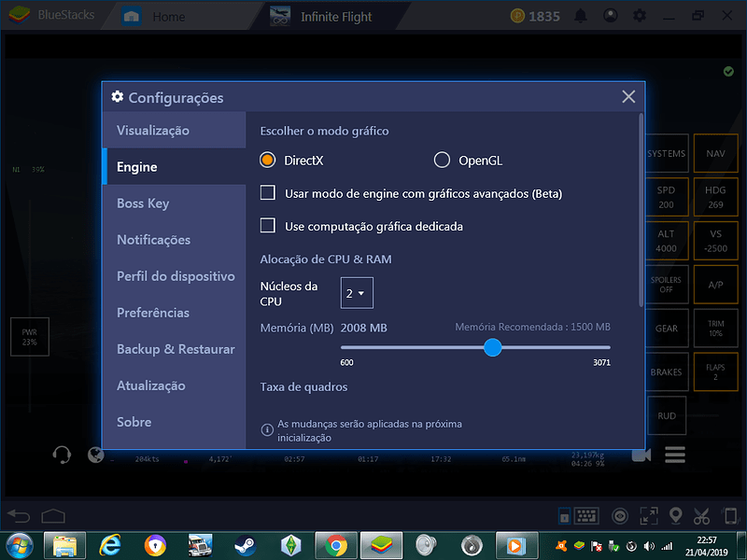The height and width of the screenshot is (560, 747).
Task: Click the settings panel vertical scrollbar
Action: (x=641, y=209)
